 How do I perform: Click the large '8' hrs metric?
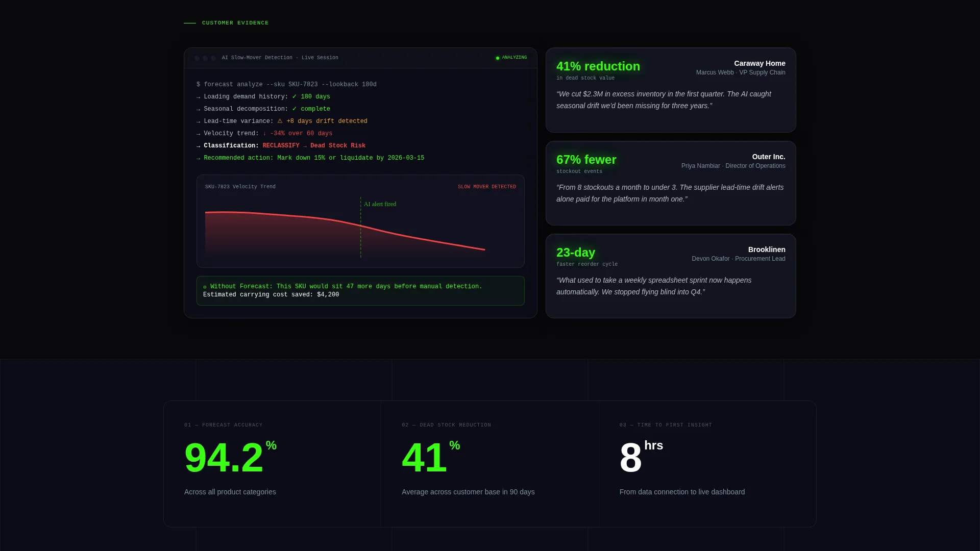[x=631, y=458]
